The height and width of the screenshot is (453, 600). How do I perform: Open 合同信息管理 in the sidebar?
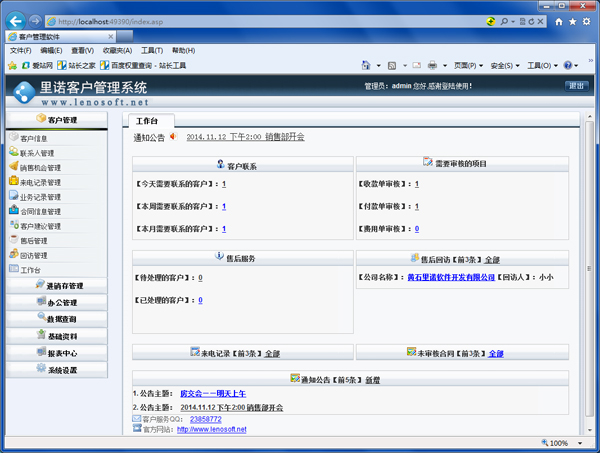[40, 212]
